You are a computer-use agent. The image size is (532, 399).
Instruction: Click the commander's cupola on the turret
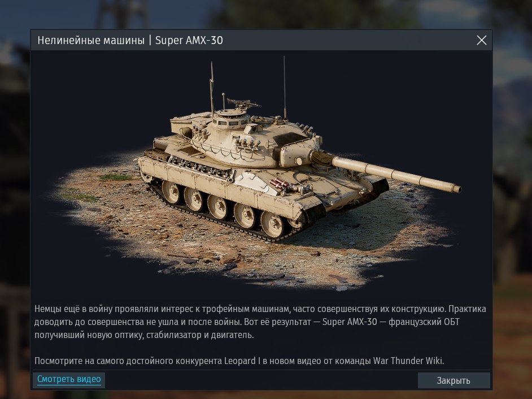click(x=231, y=118)
